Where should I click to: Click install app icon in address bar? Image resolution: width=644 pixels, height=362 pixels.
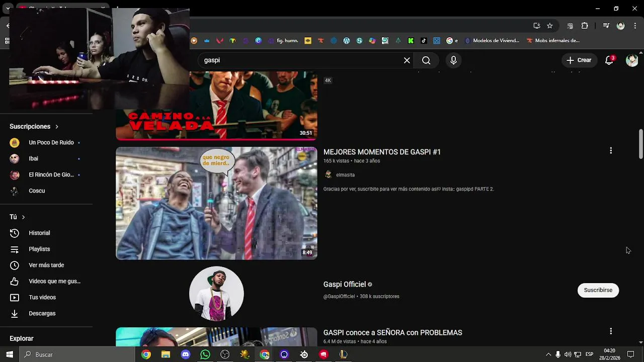pyautogui.click(x=537, y=26)
